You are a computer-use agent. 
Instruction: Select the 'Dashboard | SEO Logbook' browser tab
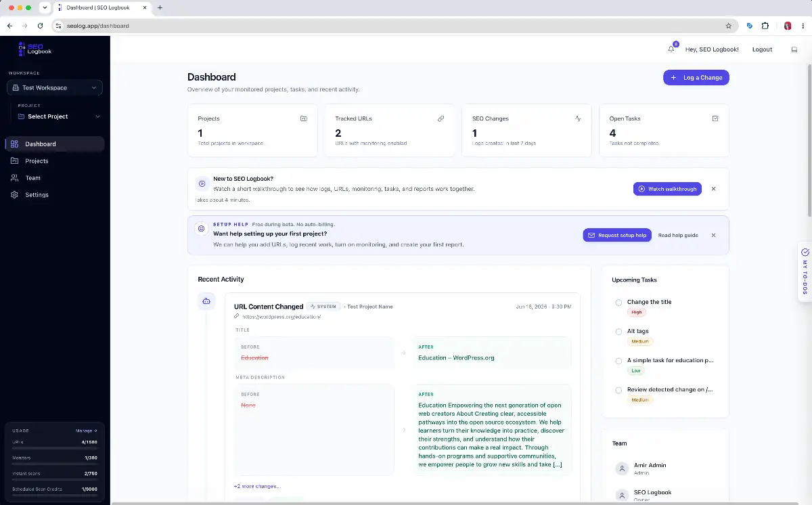click(x=101, y=7)
